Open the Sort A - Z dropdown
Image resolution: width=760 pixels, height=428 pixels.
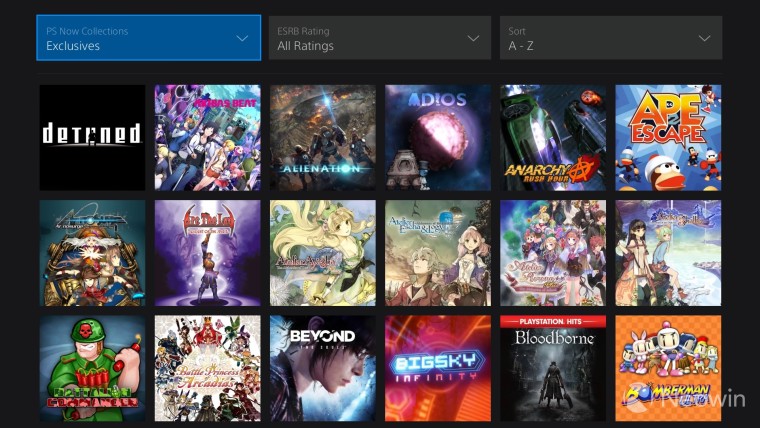[x=611, y=38]
